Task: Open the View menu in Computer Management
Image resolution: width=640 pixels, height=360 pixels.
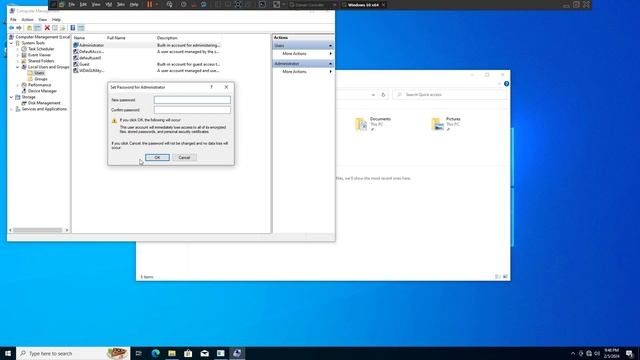Action: [42, 20]
